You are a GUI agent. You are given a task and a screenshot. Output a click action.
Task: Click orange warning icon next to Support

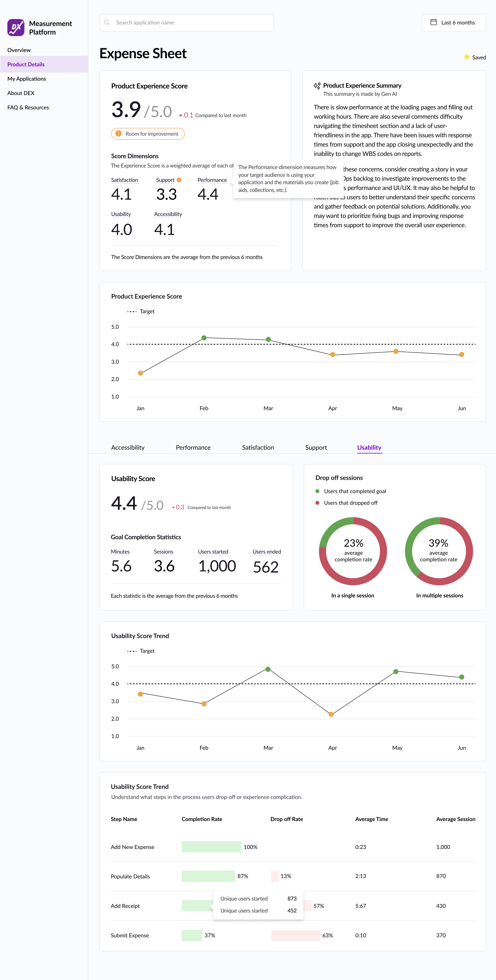[x=179, y=180]
